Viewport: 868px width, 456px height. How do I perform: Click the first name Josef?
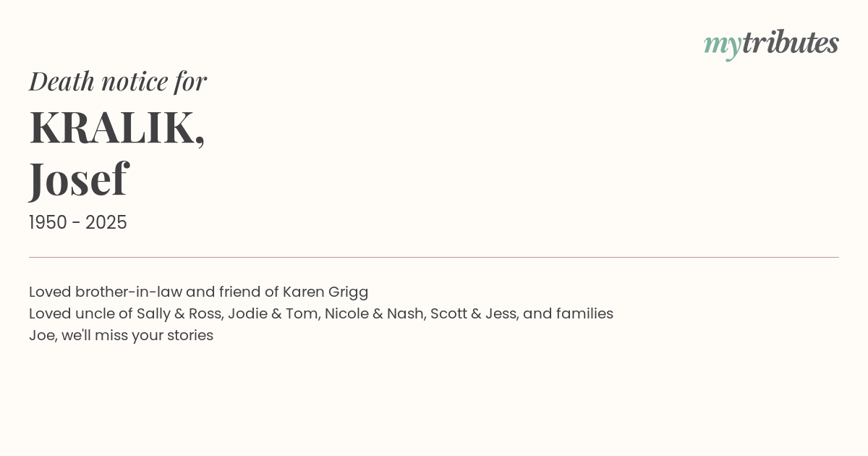click(78, 178)
